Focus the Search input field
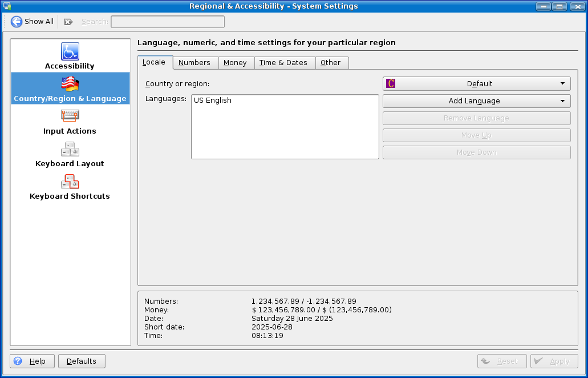The image size is (588, 378). [x=168, y=22]
